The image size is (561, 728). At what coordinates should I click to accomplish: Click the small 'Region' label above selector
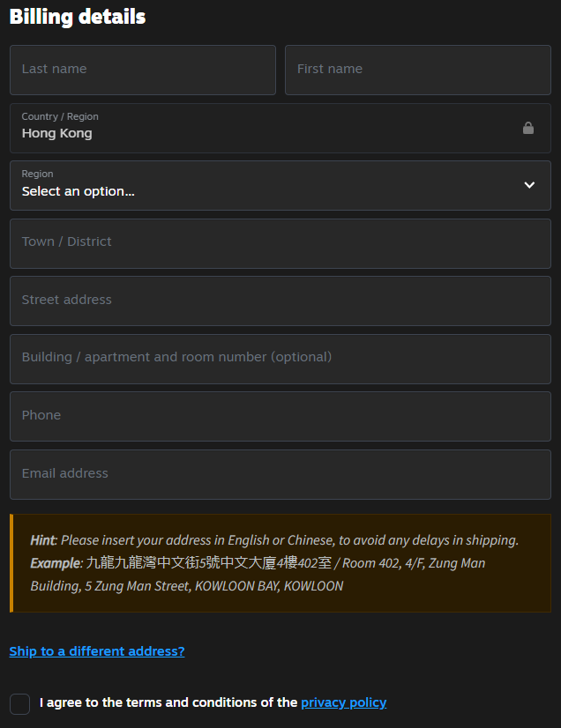pos(38,174)
